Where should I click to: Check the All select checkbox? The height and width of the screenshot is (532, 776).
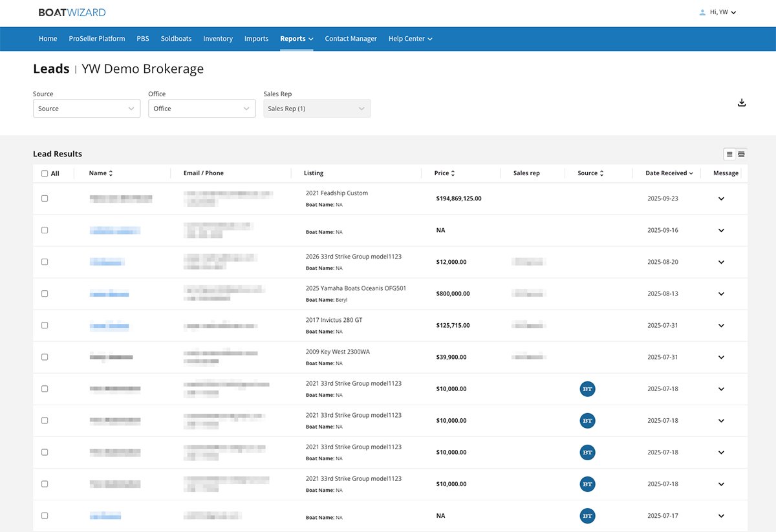click(45, 173)
